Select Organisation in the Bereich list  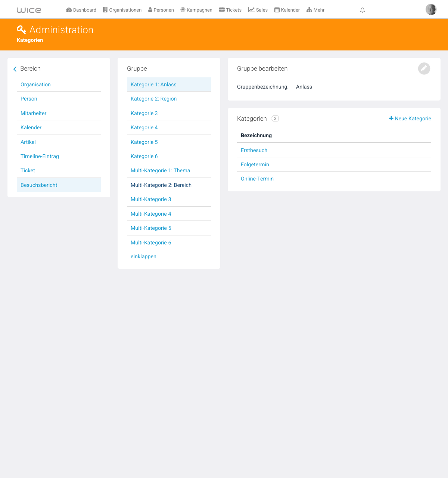pyautogui.click(x=59, y=84)
